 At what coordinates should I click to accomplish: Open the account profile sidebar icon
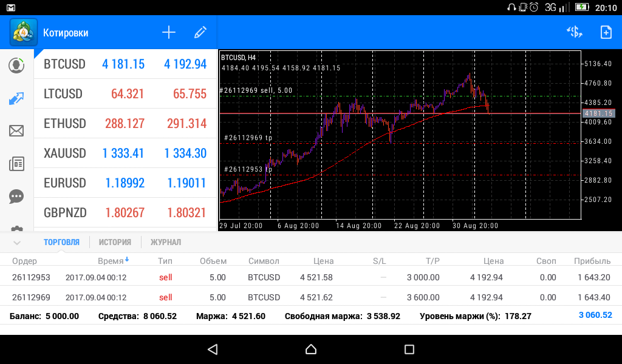coord(16,65)
